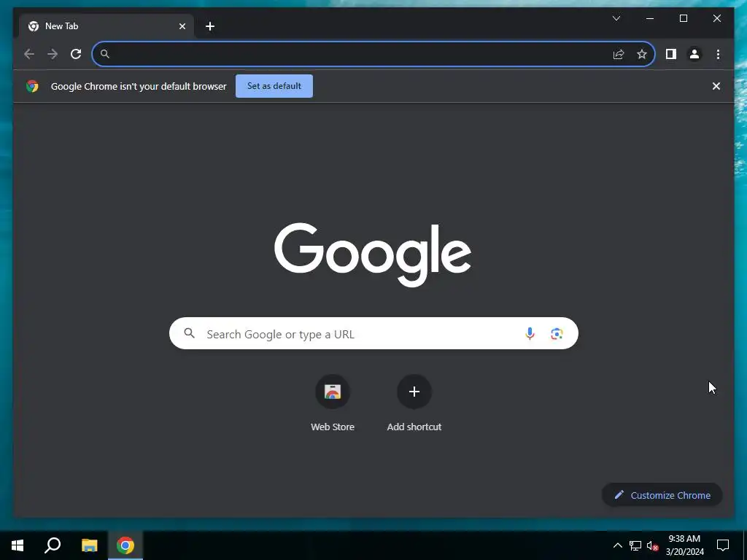The image size is (747, 560).
Task: Open the Windows Start menu
Action: (18, 545)
